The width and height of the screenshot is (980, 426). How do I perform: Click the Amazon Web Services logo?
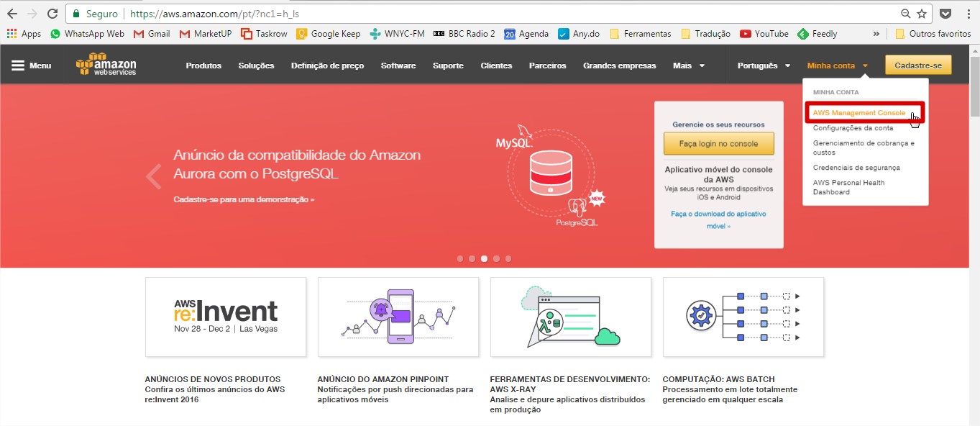click(x=106, y=64)
